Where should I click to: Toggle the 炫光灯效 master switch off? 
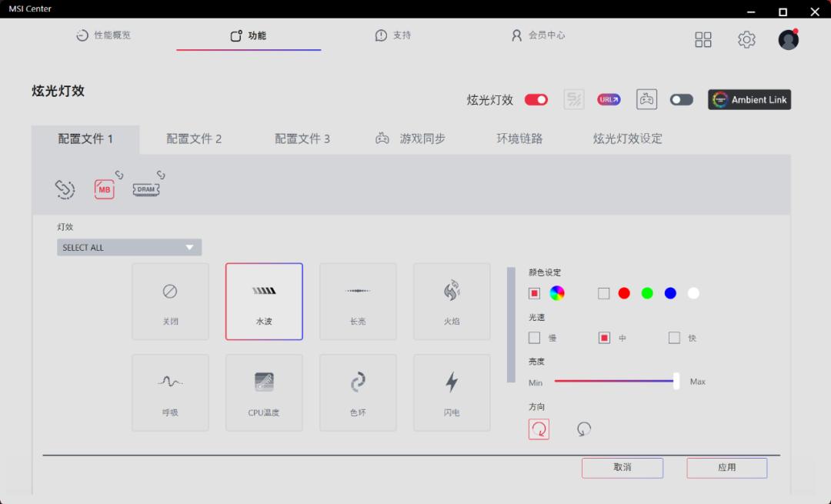[x=536, y=99]
